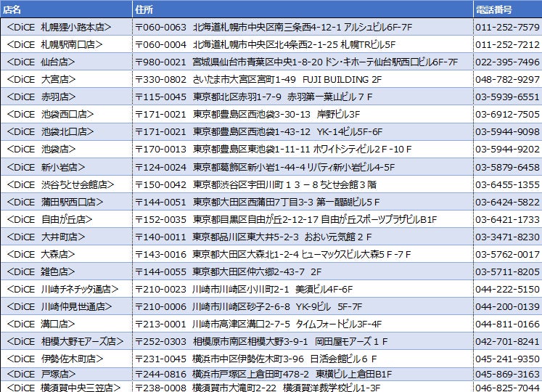Click the store name <DiCE 仙台店>
Viewport: 542px width, 392px height.
[x=41, y=62]
